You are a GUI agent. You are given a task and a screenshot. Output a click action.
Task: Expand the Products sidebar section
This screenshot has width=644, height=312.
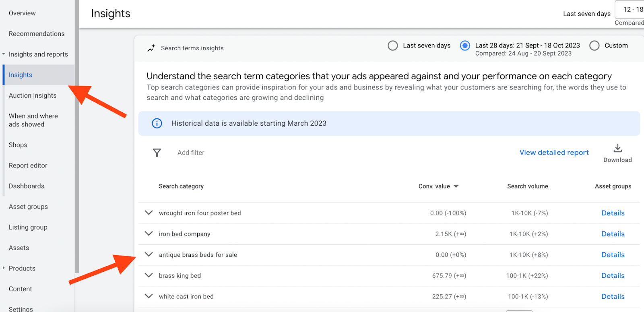4,268
